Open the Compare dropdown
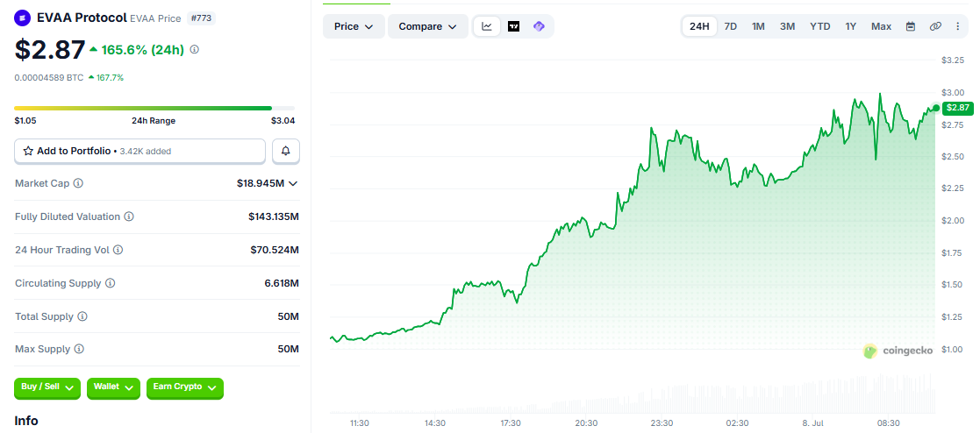The image size is (980, 433). (x=428, y=26)
